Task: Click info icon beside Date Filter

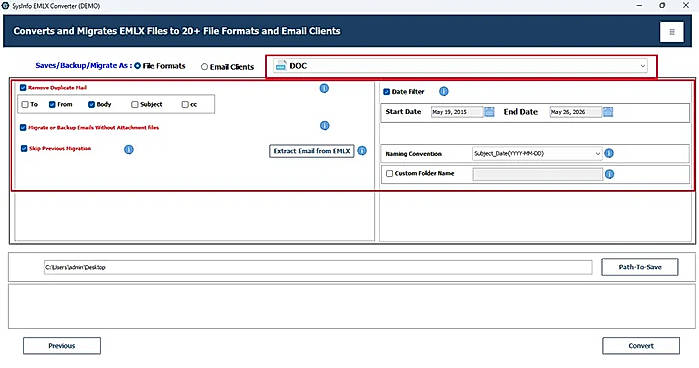Action: pos(444,91)
